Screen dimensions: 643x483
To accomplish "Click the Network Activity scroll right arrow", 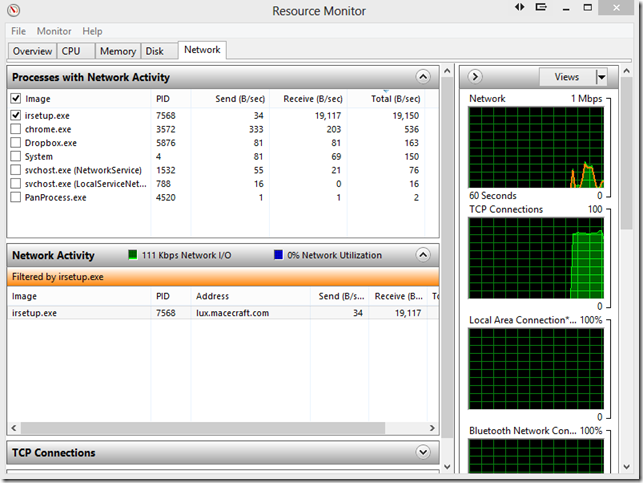I will tap(432, 428).
